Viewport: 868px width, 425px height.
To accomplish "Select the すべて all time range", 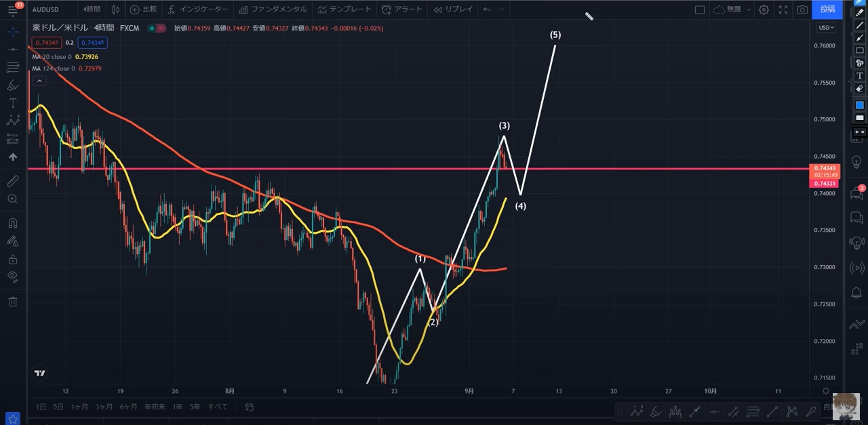I will pyautogui.click(x=218, y=407).
